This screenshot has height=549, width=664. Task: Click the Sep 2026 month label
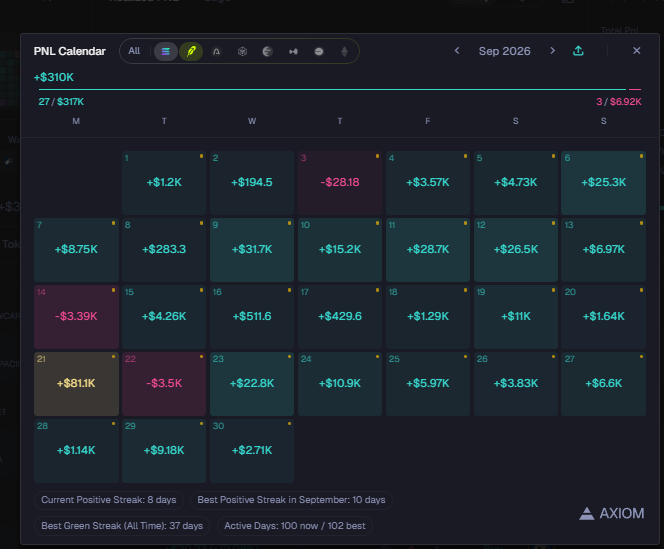504,51
